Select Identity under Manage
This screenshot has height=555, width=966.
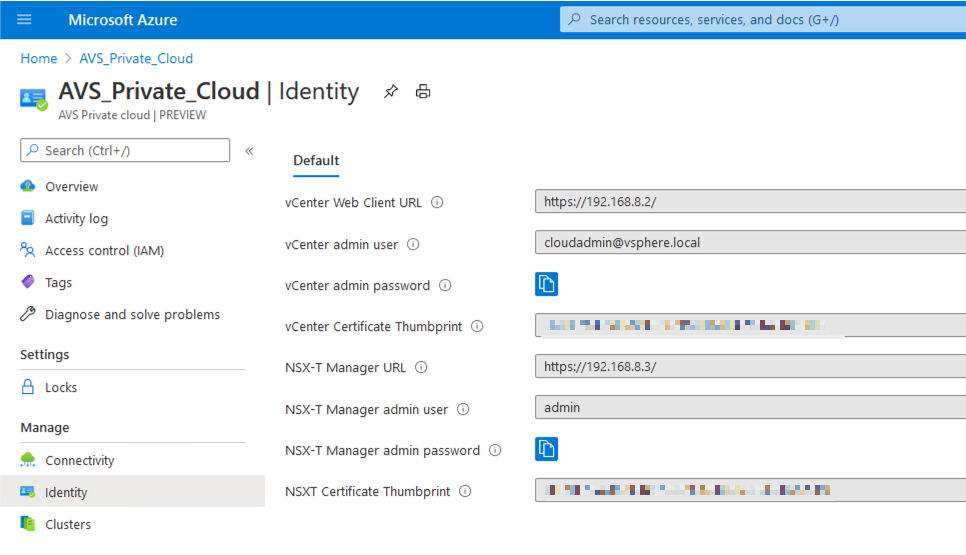pyautogui.click(x=132, y=492)
